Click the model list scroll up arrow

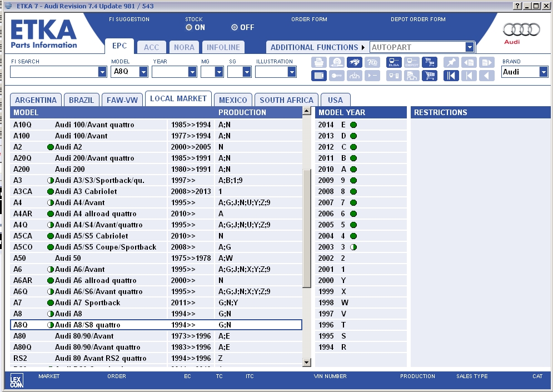(x=306, y=111)
